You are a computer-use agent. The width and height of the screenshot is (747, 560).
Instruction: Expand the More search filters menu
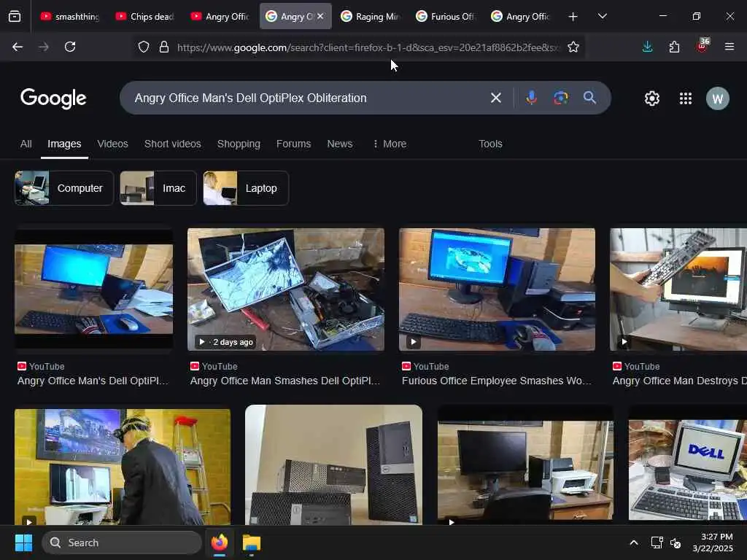[390, 144]
